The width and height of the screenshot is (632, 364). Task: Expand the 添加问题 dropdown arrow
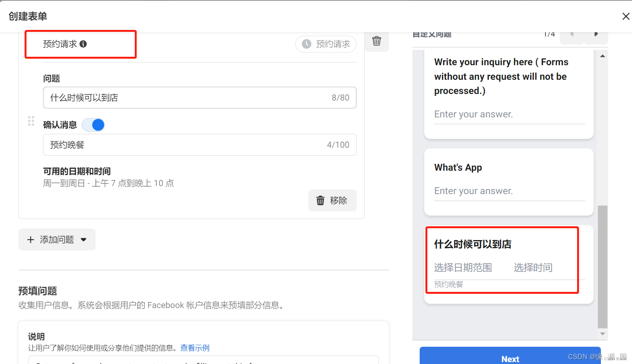click(84, 239)
